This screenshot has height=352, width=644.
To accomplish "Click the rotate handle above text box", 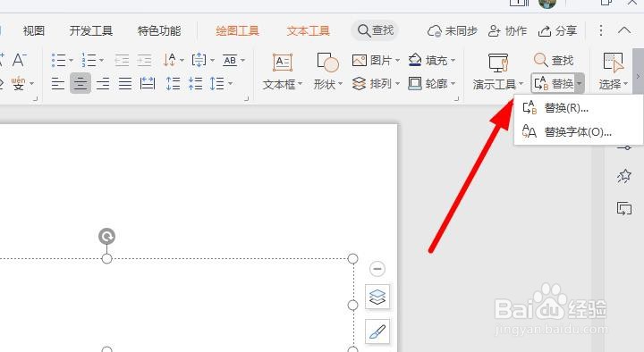I will pos(106,237).
